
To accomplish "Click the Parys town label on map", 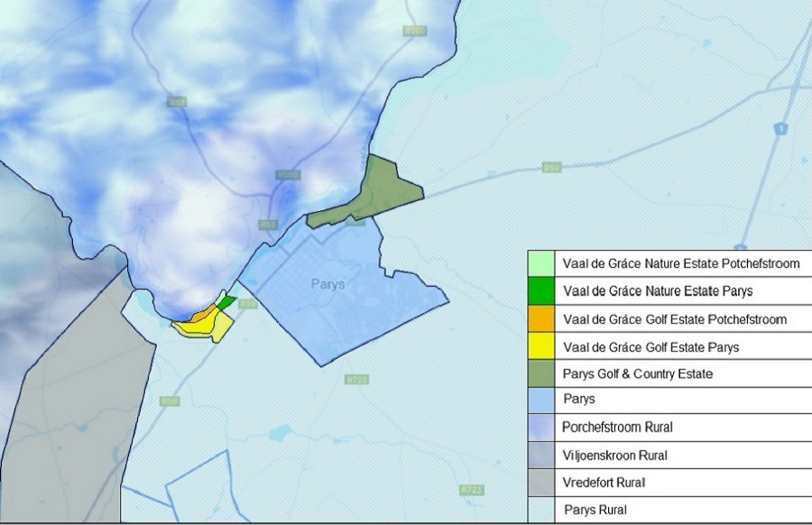I will (328, 284).
